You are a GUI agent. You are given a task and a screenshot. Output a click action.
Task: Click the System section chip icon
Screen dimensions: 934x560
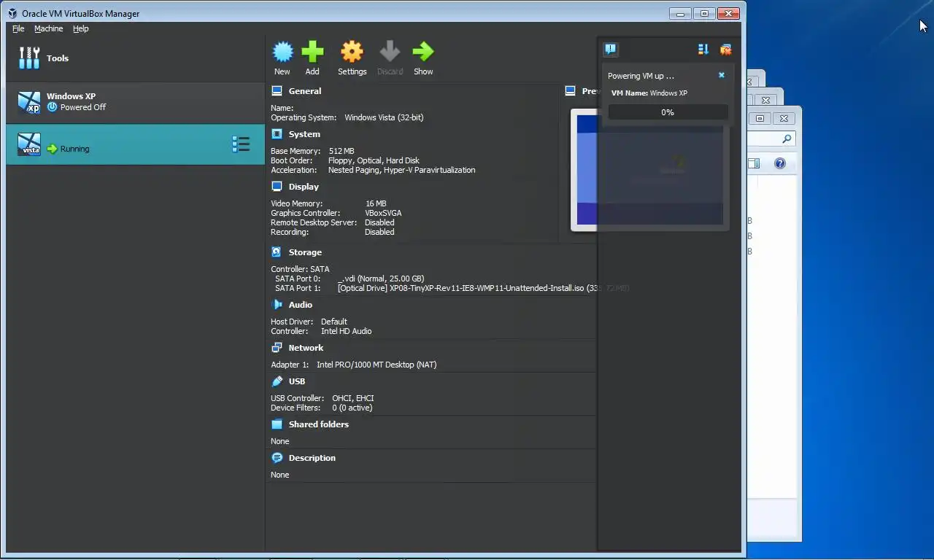point(277,134)
